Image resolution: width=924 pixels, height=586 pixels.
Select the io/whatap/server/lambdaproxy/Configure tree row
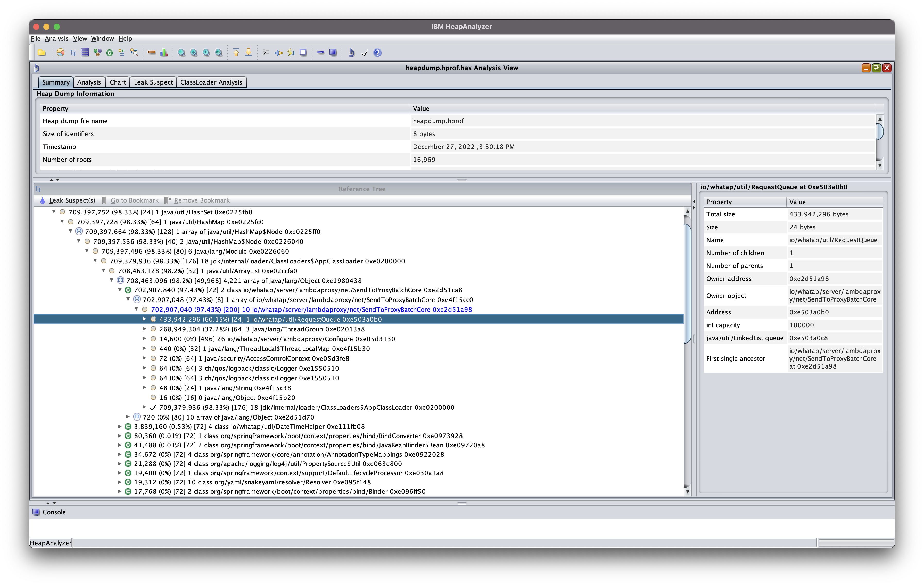point(277,339)
